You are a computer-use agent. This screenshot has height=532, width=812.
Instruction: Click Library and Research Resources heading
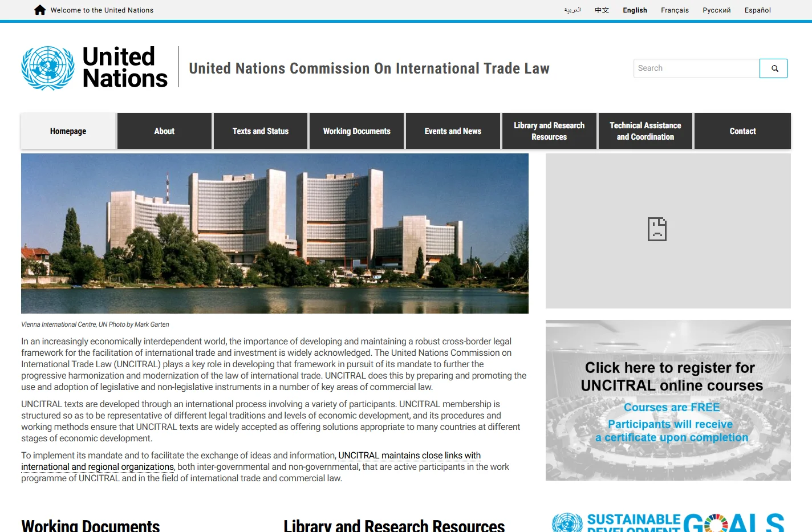[x=394, y=525]
